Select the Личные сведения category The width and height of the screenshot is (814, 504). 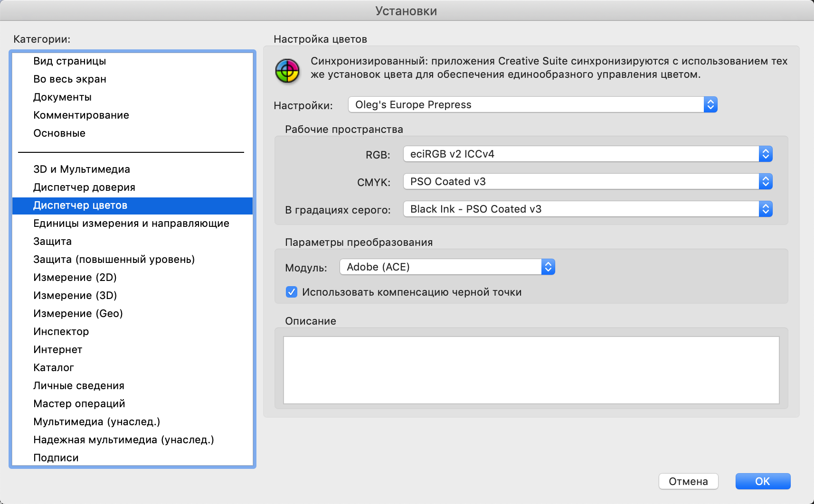coord(133,386)
